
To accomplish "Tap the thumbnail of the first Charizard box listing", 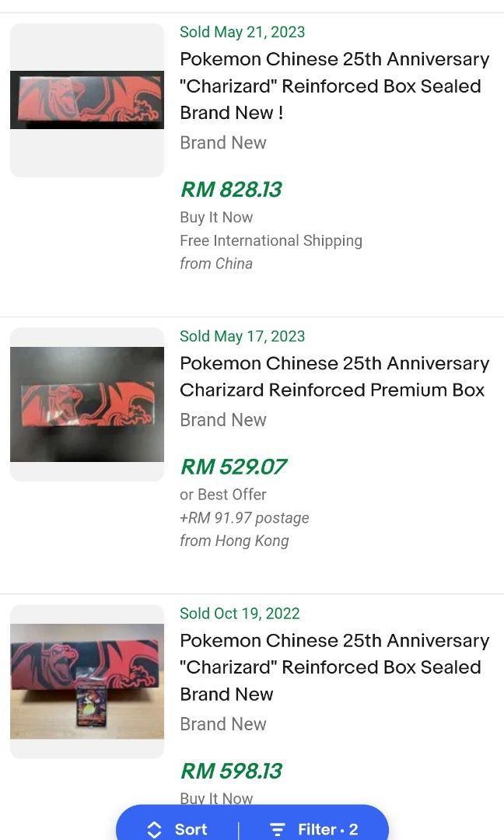I will [86, 100].
